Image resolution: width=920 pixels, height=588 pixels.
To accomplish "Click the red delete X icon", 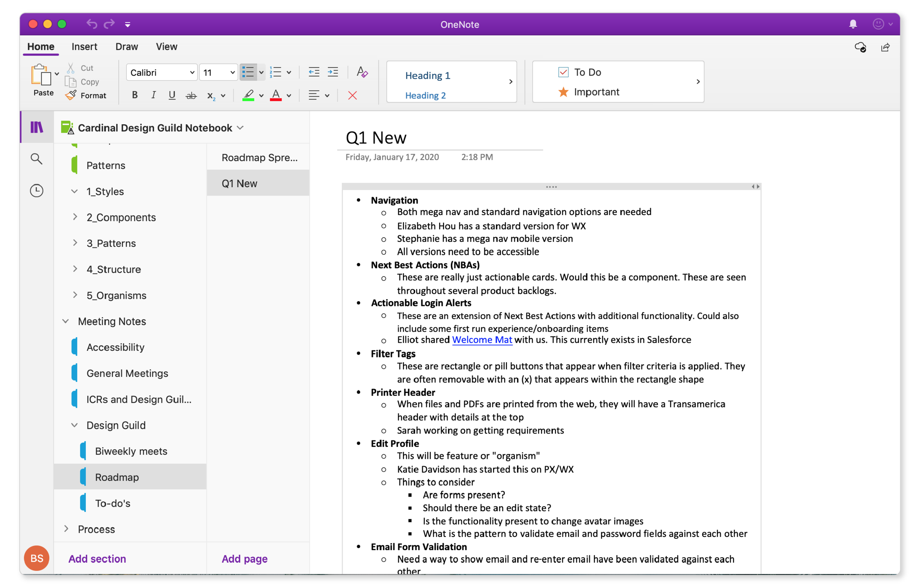I will [x=352, y=96].
